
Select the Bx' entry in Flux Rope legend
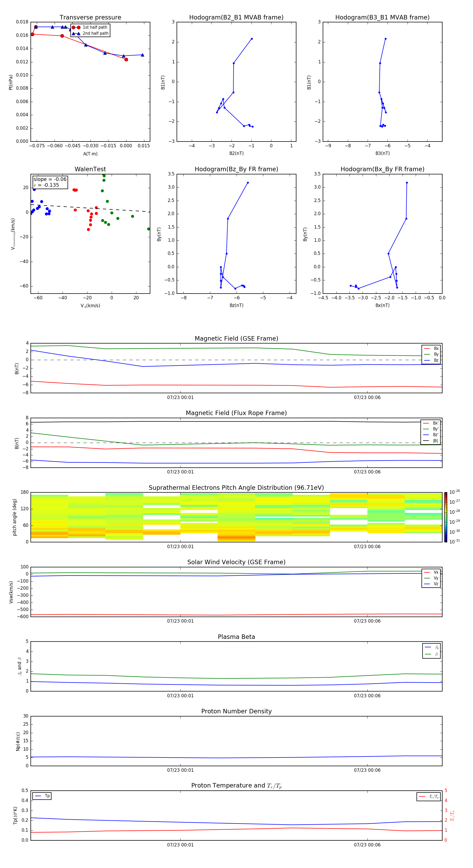click(x=431, y=423)
